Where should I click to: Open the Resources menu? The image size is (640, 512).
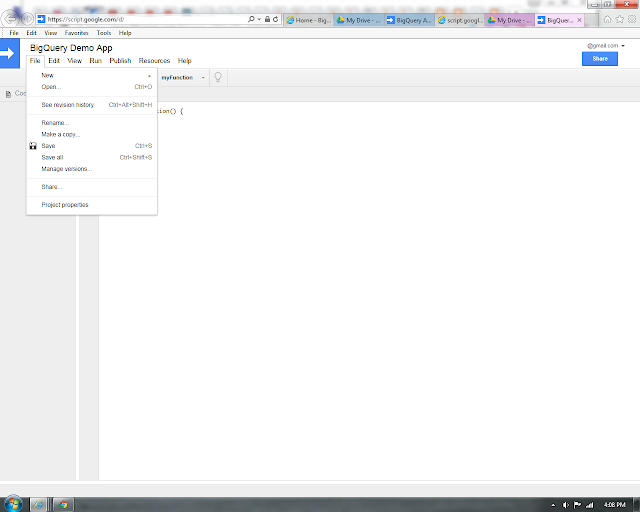(x=154, y=61)
